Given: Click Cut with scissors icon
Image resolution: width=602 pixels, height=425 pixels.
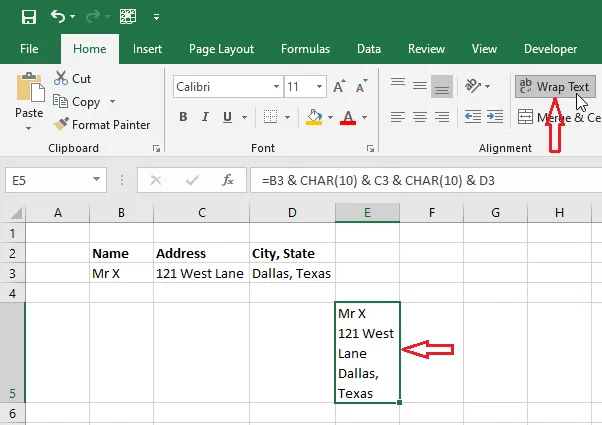Looking at the screenshot, I should coord(72,78).
